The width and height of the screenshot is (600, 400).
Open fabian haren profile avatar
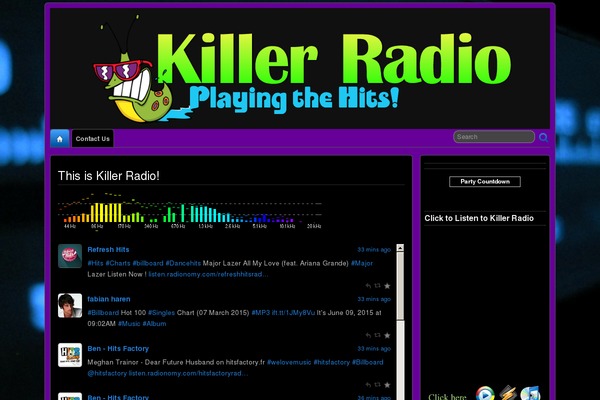(70, 305)
